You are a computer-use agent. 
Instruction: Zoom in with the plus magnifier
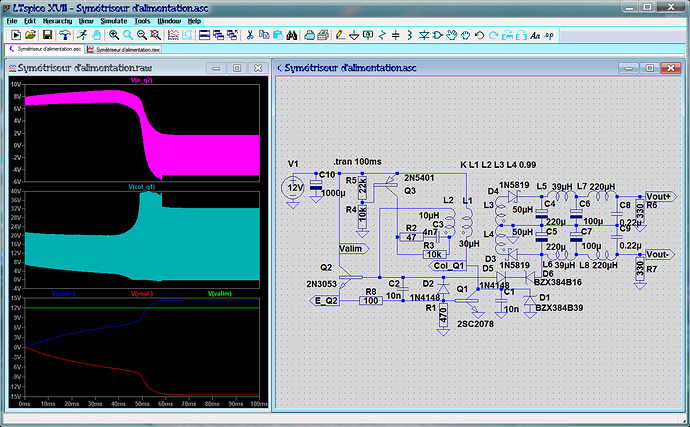(114, 35)
